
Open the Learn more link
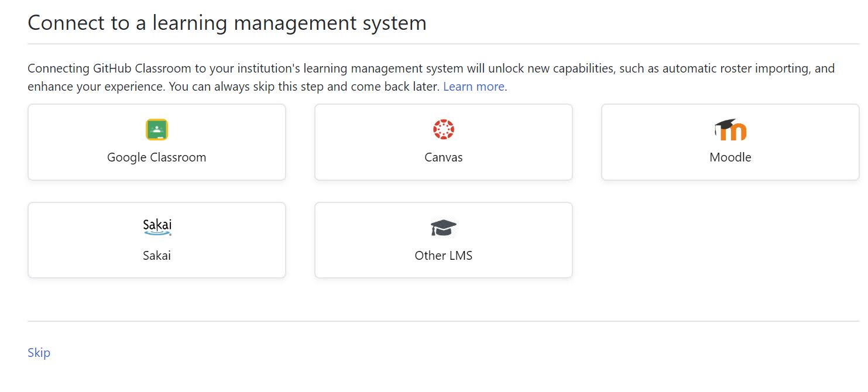coord(473,87)
